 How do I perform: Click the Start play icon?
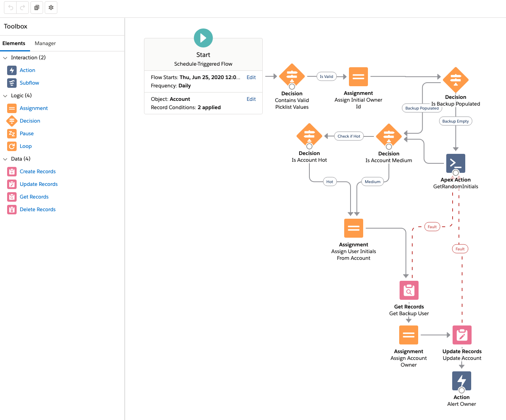(203, 38)
